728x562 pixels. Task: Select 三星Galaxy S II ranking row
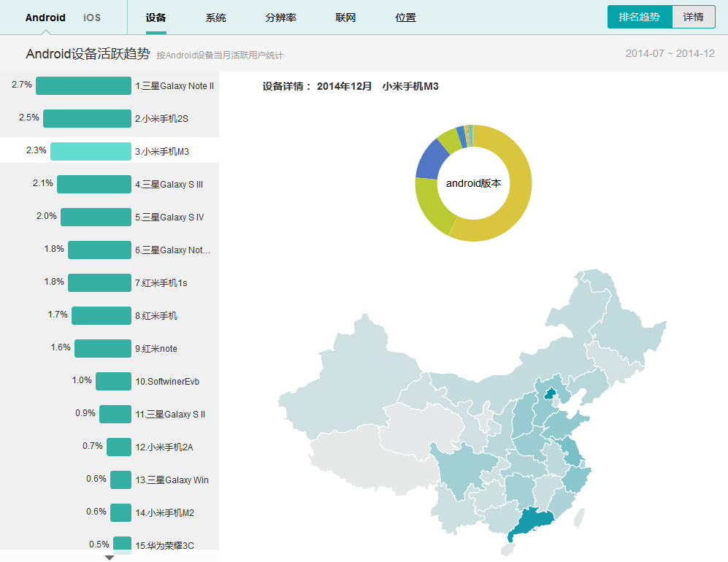tap(110, 414)
